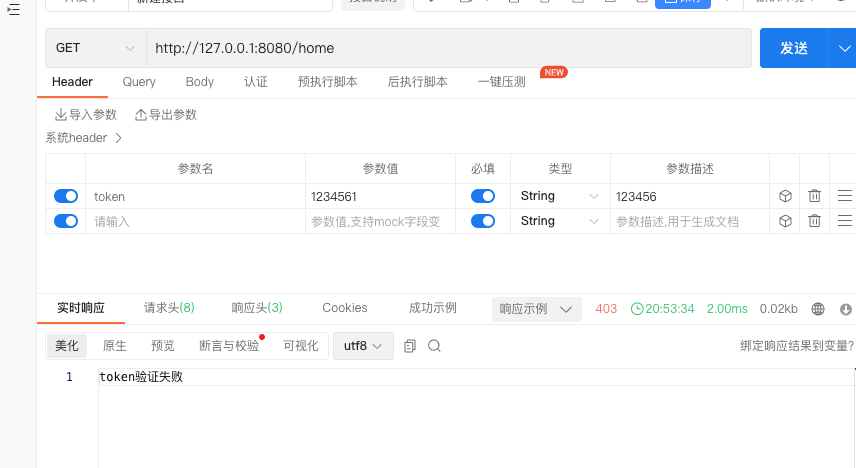Click the 2.00ms response time

727,309
